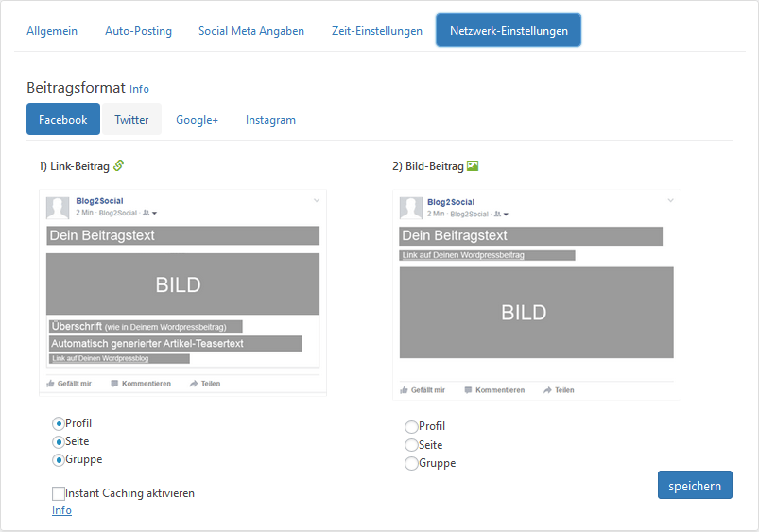Open the chevron menu on Link-Beitrag preview post

click(317, 200)
